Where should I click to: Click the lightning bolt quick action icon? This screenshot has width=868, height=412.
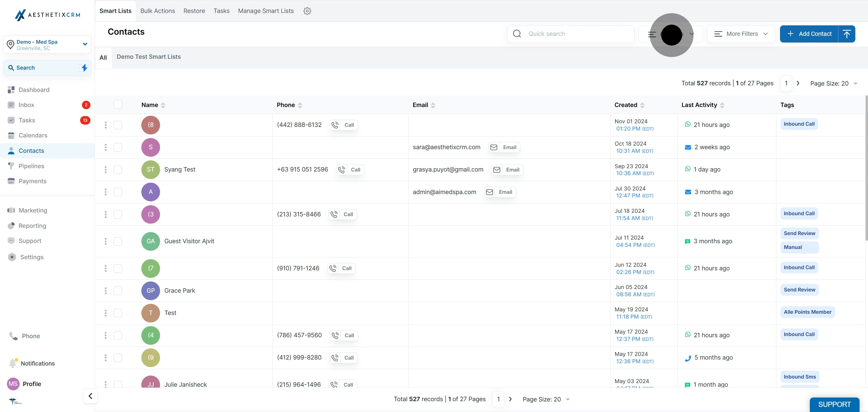click(84, 68)
